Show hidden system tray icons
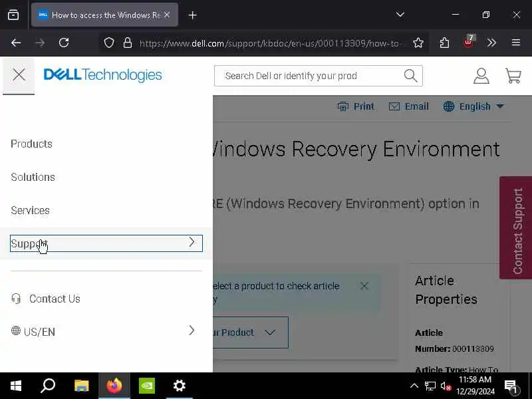The image size is (532, 399). (x=414, y=386)
